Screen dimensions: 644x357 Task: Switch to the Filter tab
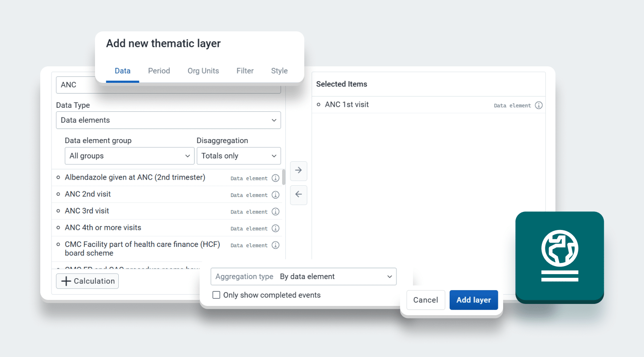(x=245, y=71)
